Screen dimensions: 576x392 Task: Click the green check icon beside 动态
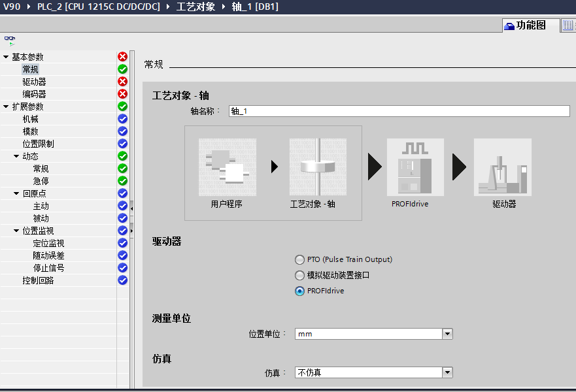pyautogui.click(x=123, y=156)
